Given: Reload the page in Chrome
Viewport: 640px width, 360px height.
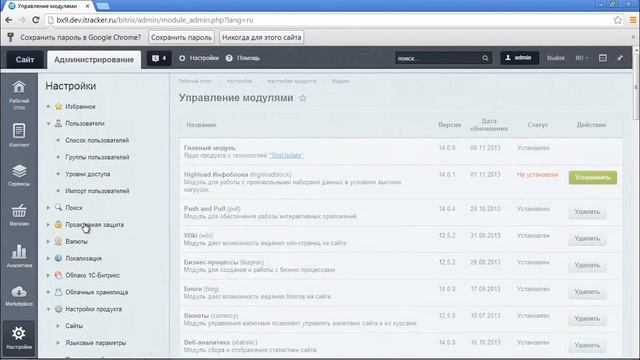Looking at the screenshot, I should coord(36,20).
